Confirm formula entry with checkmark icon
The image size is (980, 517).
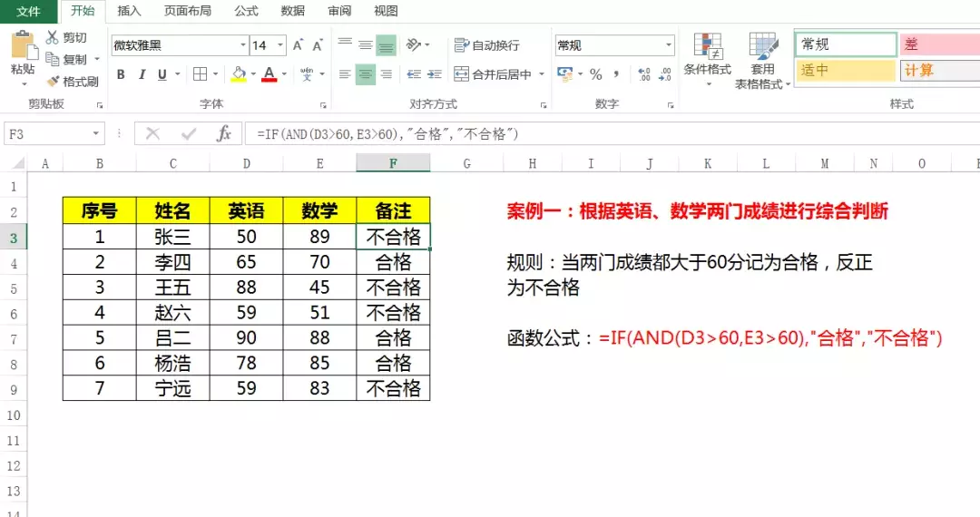(x=188, y=133)
